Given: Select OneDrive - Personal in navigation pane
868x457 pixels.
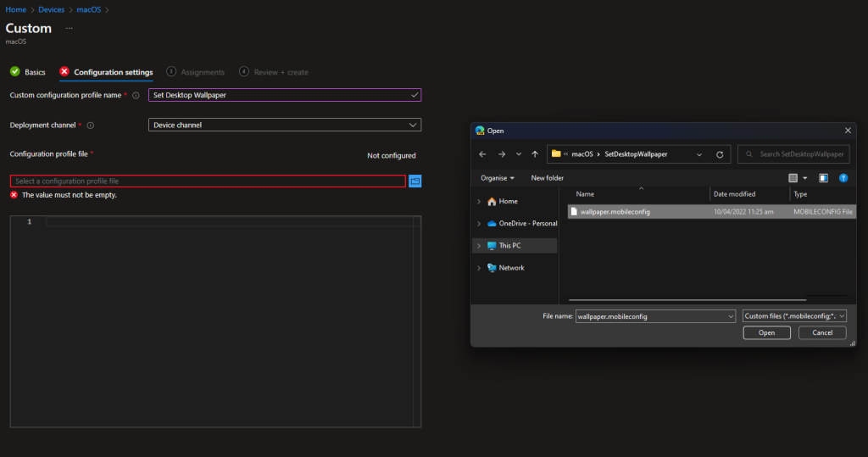Looking at the screenshot, I should [522, 223].
